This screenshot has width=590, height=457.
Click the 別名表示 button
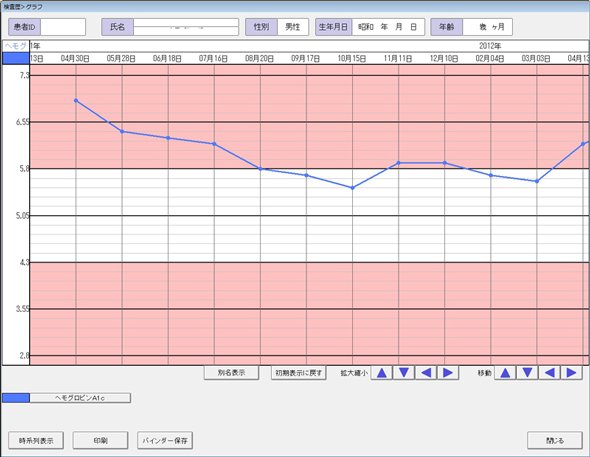(x=231, y=373)
